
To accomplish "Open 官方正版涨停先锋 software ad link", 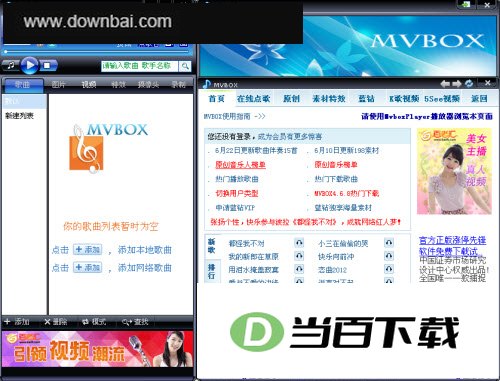I will pos(452,245).
